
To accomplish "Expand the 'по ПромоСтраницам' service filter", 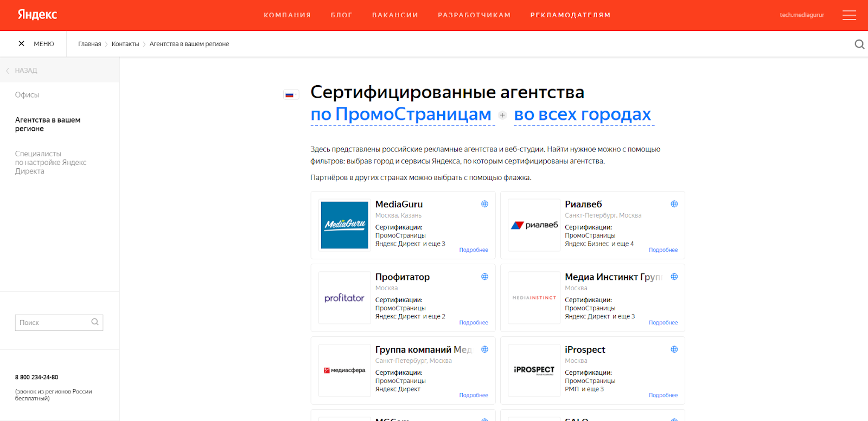I will point(401,114).
